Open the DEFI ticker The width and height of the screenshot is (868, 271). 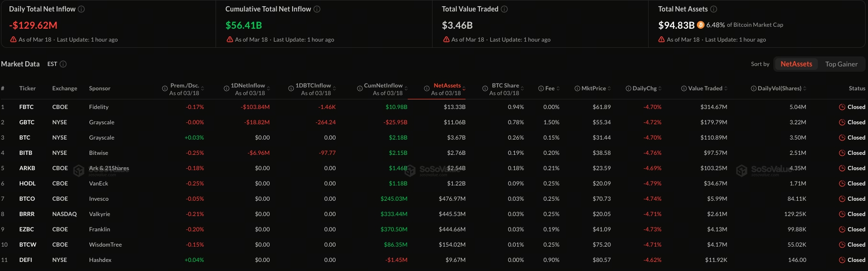26,260
